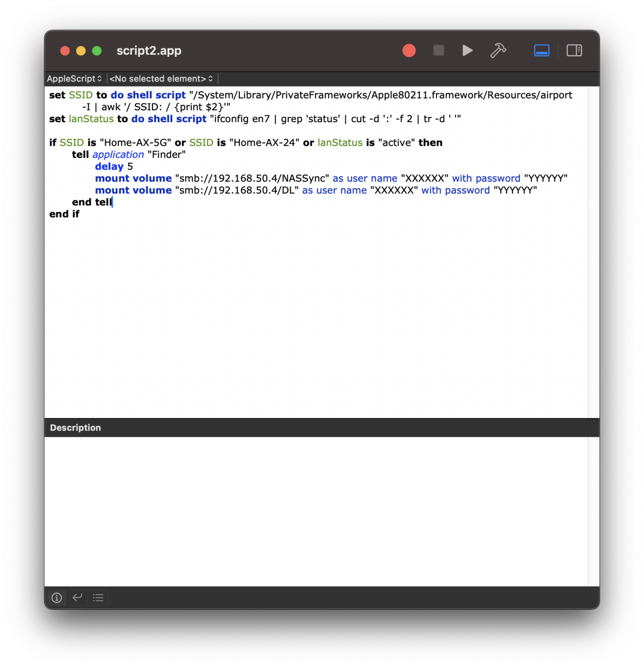
Task: Click the smb://192.168.50.4/DL string
Action: pyautogui.click(x=237, y=190)
